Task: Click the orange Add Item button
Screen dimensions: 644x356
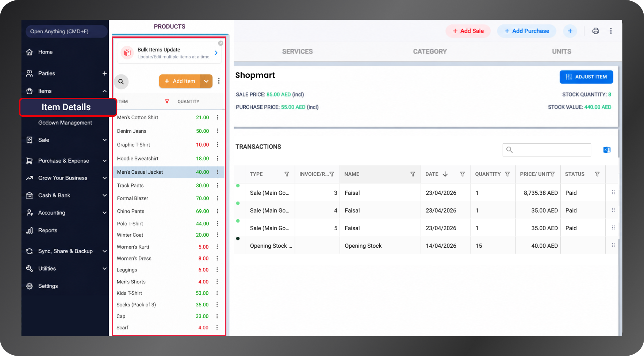Action: [x=180, y=81]
